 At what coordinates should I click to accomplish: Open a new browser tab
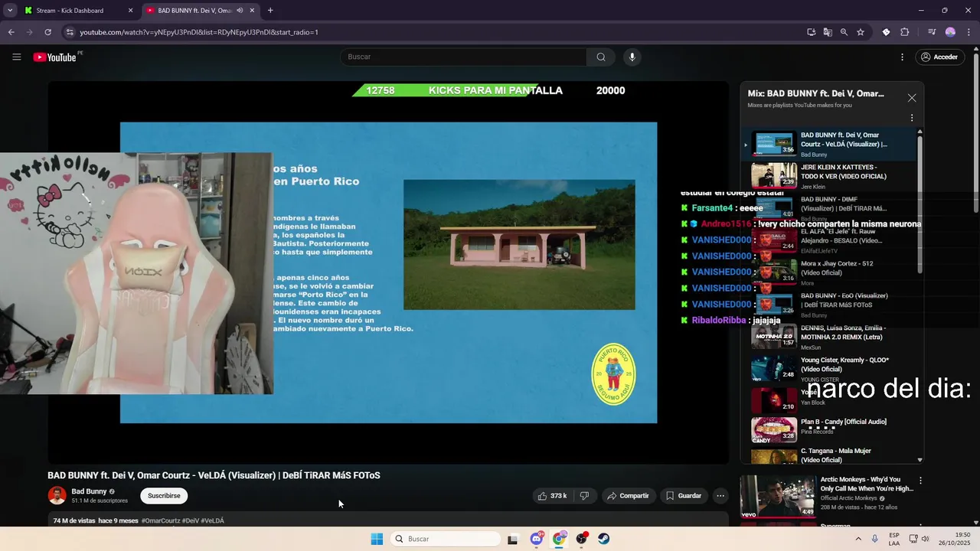[x=270, y=11]
